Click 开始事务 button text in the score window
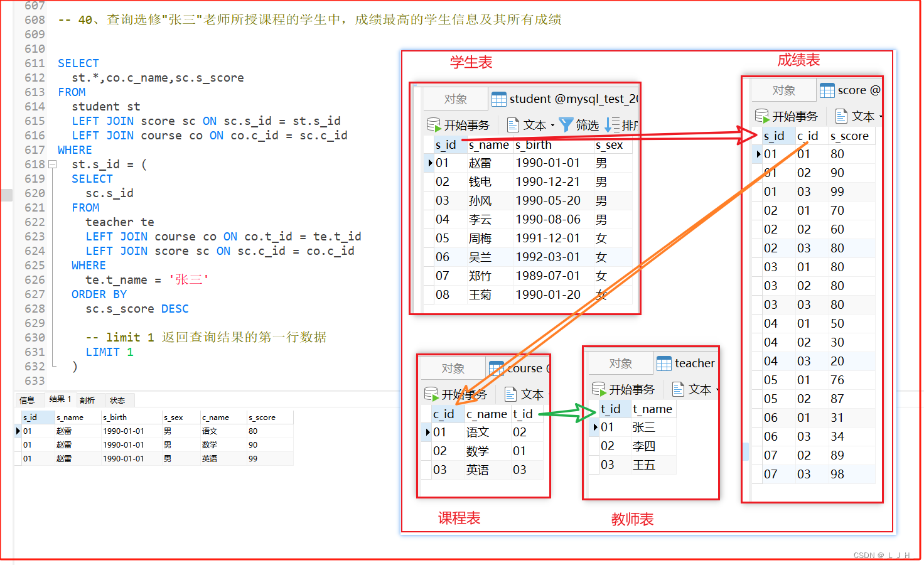 795,116
